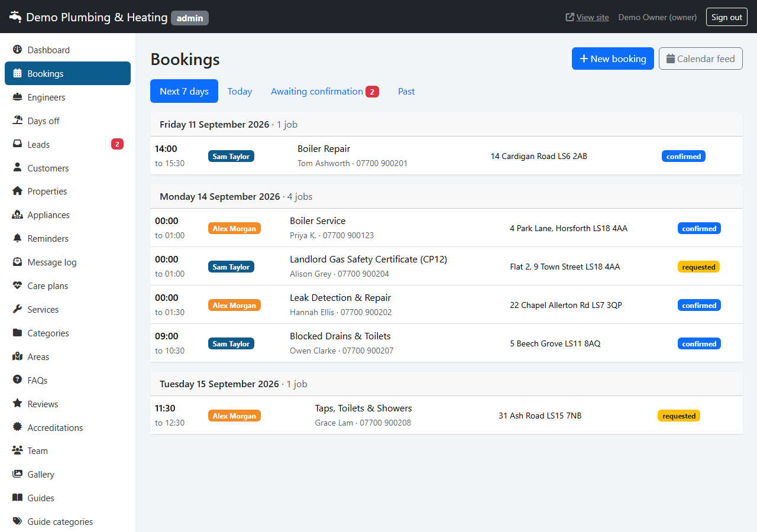Click the FAQs question mark icon
Image resolution: width=757 pixels, height=532 pixels.
17,380
